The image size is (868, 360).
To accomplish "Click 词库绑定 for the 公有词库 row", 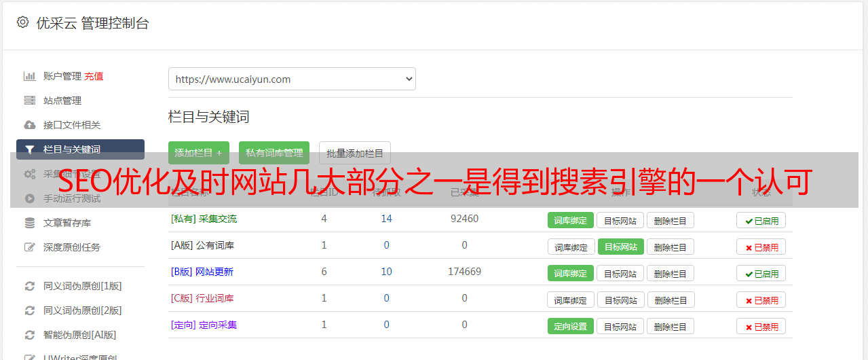I will [x=571, y=247].
